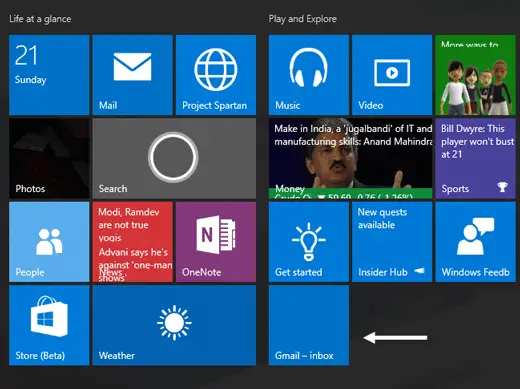This screenshot has height=389, width=520.
Task: Open the Store (Beta) tile
Action: pos(49,325)
